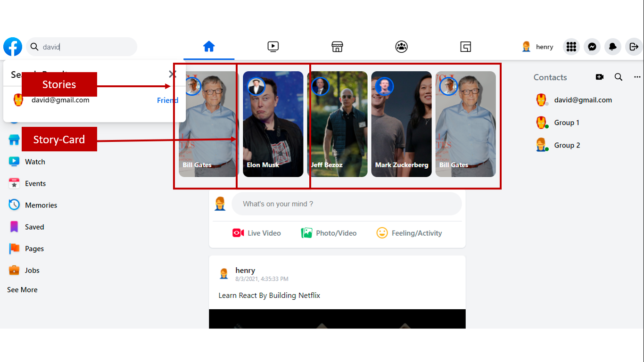This screenshot has width=644, height=362.
Task: Choose Feeling/Activity for post
Action: click(409, 233)
